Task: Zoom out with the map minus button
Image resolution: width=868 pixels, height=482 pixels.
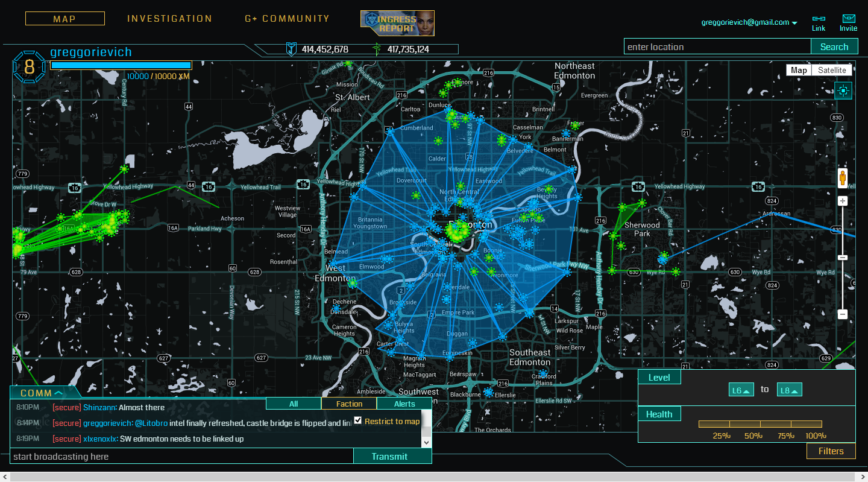Action: 843,314
